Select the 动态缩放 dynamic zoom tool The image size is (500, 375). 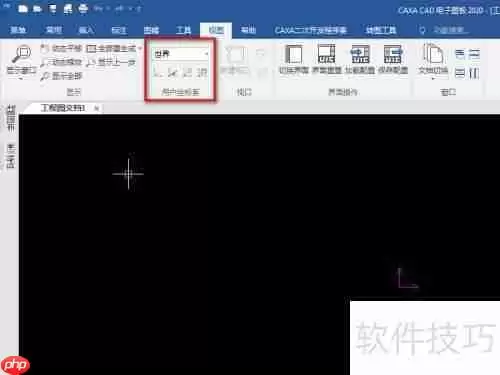pos(61,62)
